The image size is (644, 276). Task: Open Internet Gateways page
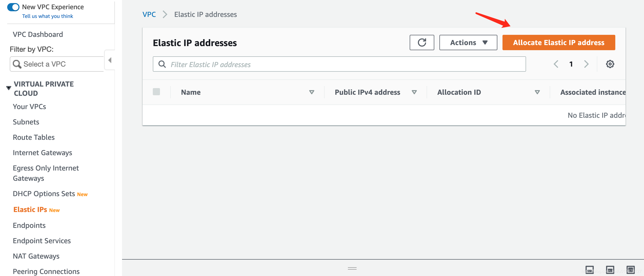[42, 153]
